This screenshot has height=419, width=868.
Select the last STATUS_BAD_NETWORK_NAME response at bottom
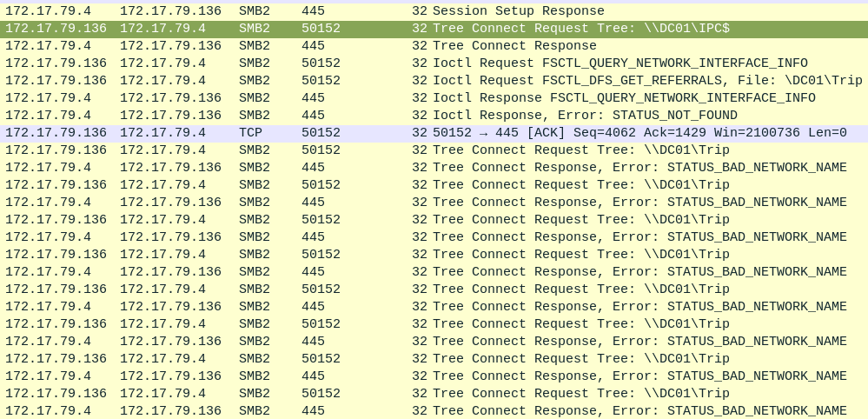[639, 411]
